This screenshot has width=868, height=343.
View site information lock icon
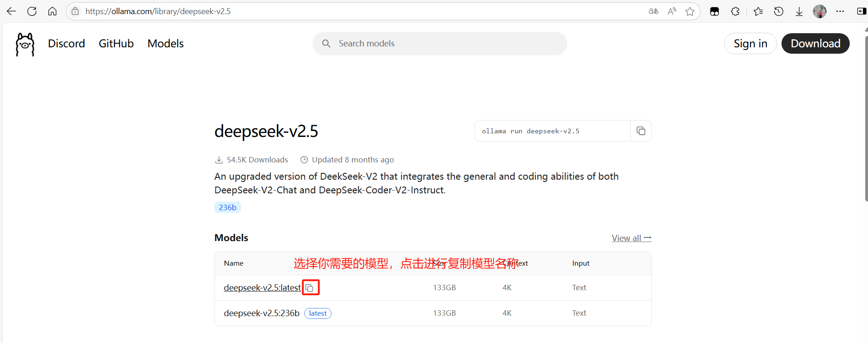[x=76, y=11]
